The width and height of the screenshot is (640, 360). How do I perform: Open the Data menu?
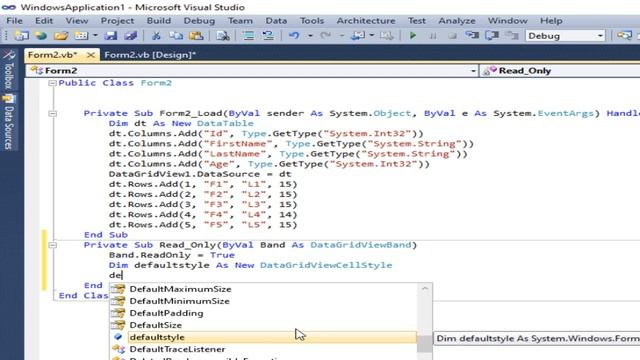276,21
